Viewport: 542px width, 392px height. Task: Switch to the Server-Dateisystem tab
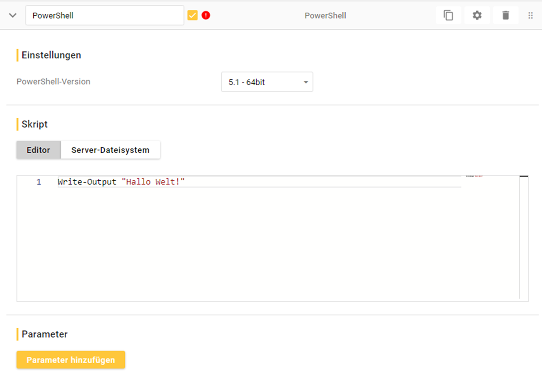tap(110, 150)
